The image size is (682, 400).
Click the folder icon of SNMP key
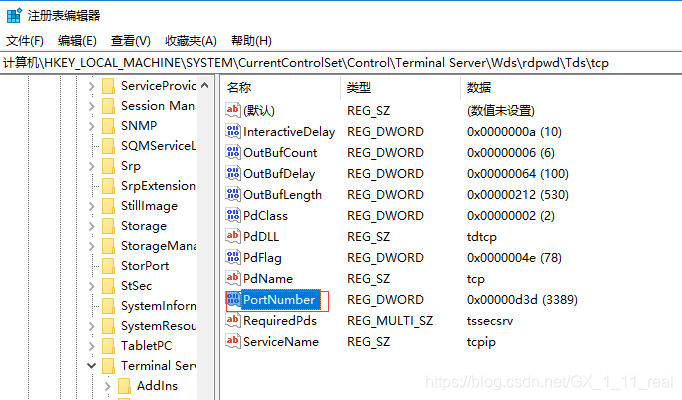pos(108,126)
